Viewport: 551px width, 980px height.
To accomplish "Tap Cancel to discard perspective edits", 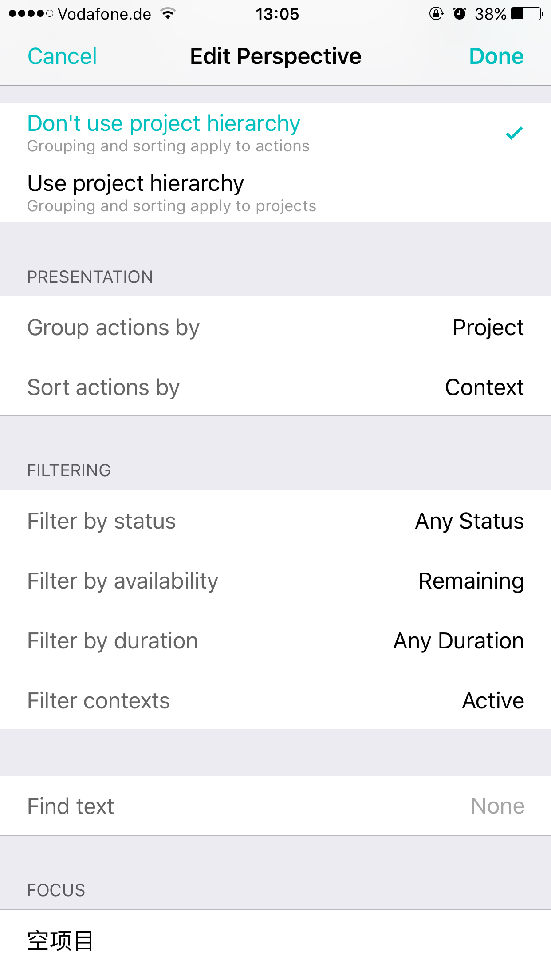I will coord(62,56).
